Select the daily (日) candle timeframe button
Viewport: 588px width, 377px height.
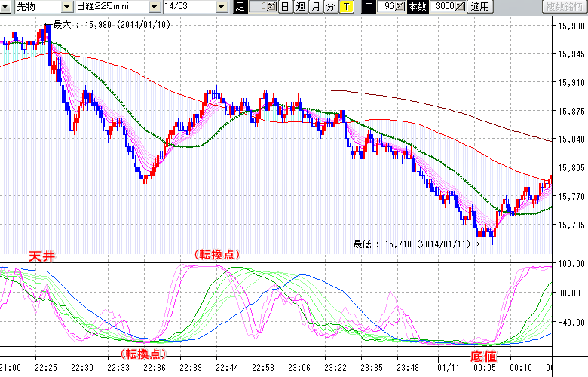pos(284,7)
